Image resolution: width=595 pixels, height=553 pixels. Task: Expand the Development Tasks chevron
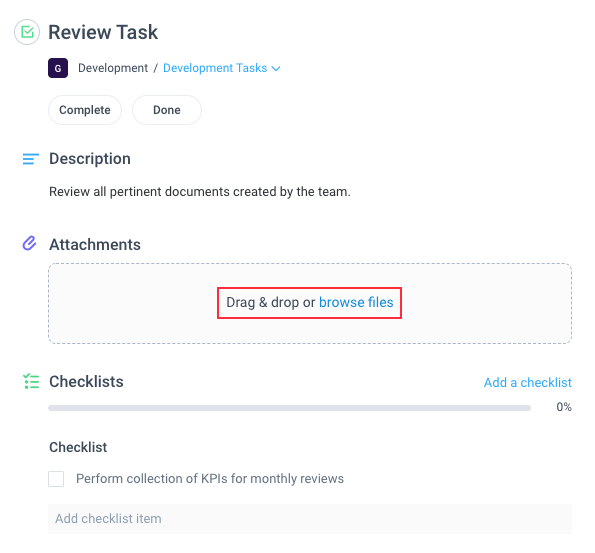tap(276, 69)
